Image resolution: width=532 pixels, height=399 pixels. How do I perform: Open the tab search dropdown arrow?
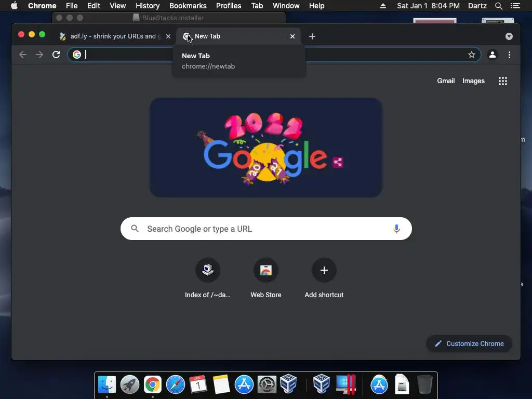[x=509, y=36]
